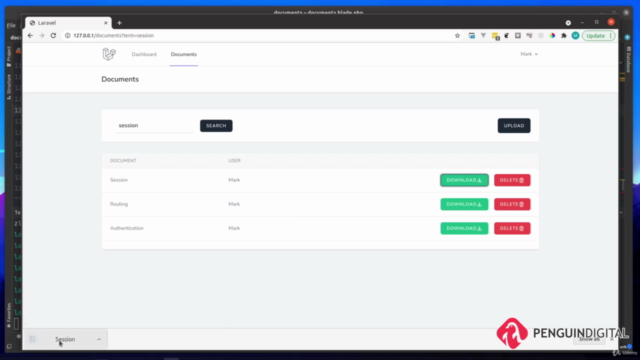Open the Database panel in IDE right sidebar
This screenshot has width=640, height=360.
(629, 60)
